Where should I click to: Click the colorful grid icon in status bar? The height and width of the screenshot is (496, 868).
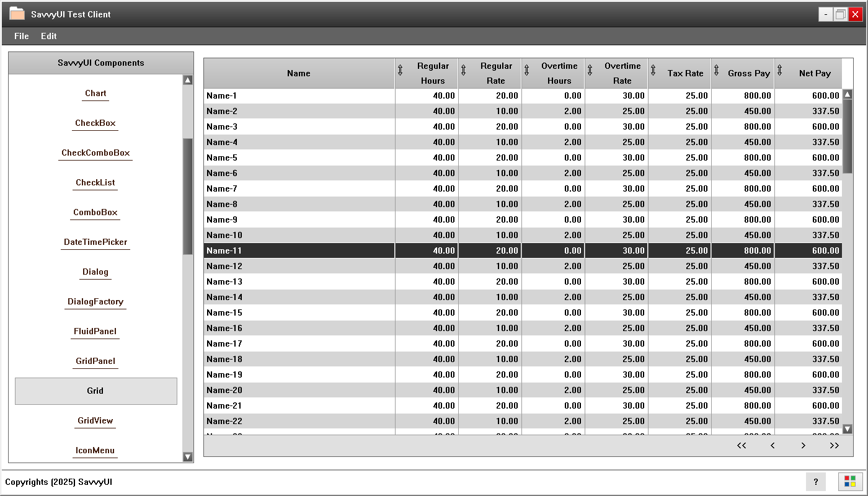click(x=850, y=482)
